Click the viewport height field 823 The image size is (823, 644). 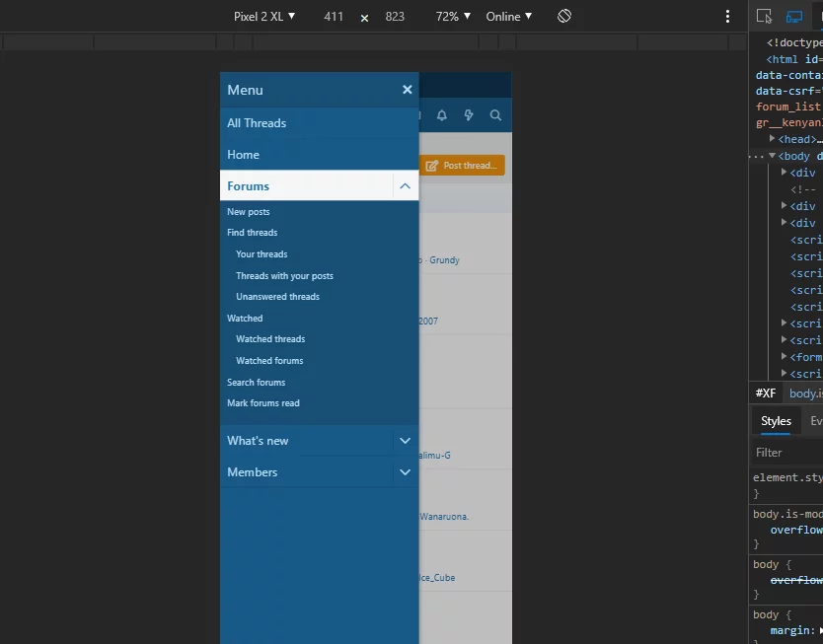coord(395,17)
